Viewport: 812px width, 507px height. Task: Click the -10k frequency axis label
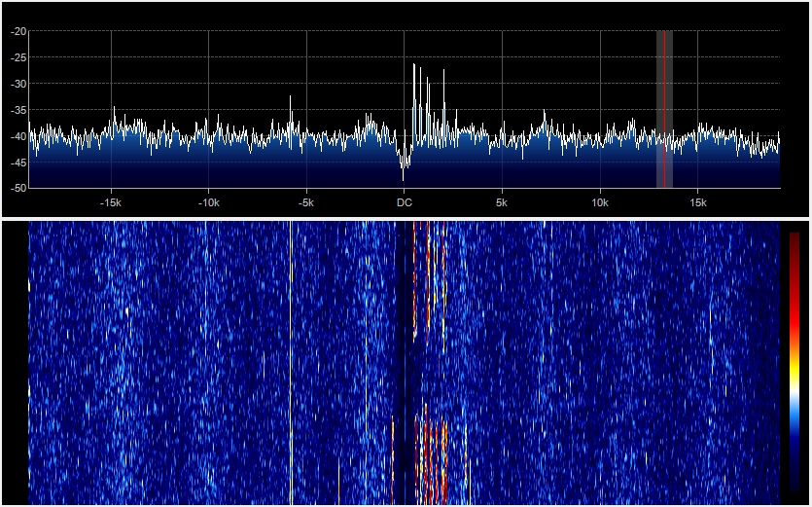tap(208, 202)
